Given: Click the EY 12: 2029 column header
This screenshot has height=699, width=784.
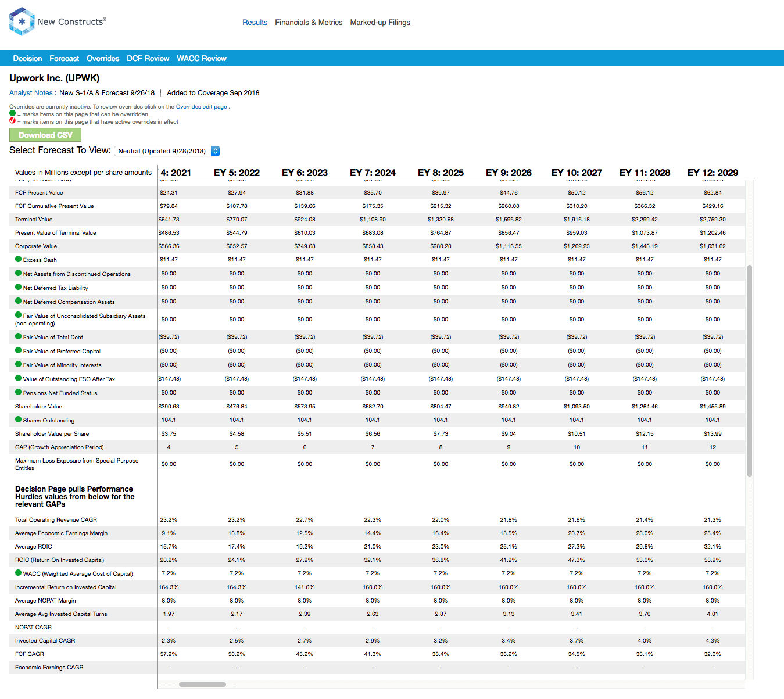Looking at the screenshot, I should (x=713, y=173).
